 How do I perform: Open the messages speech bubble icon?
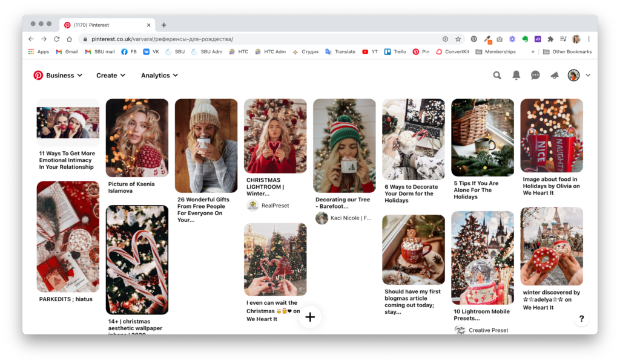click(535, 76)
